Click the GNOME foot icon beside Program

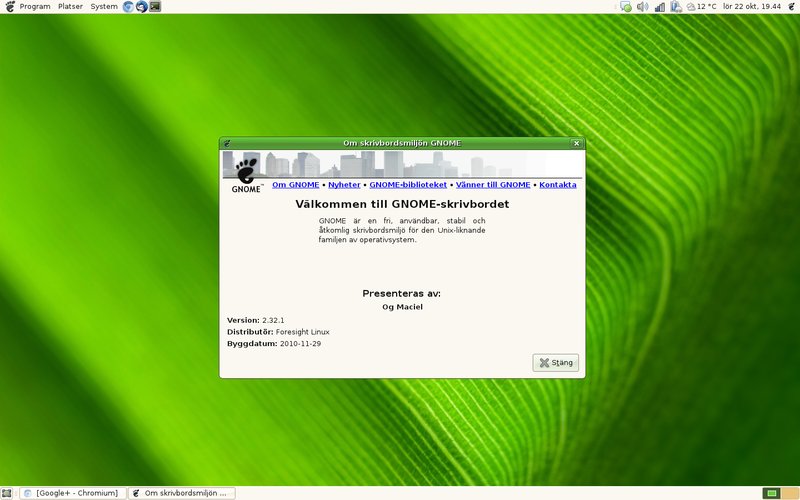[9, 6]
